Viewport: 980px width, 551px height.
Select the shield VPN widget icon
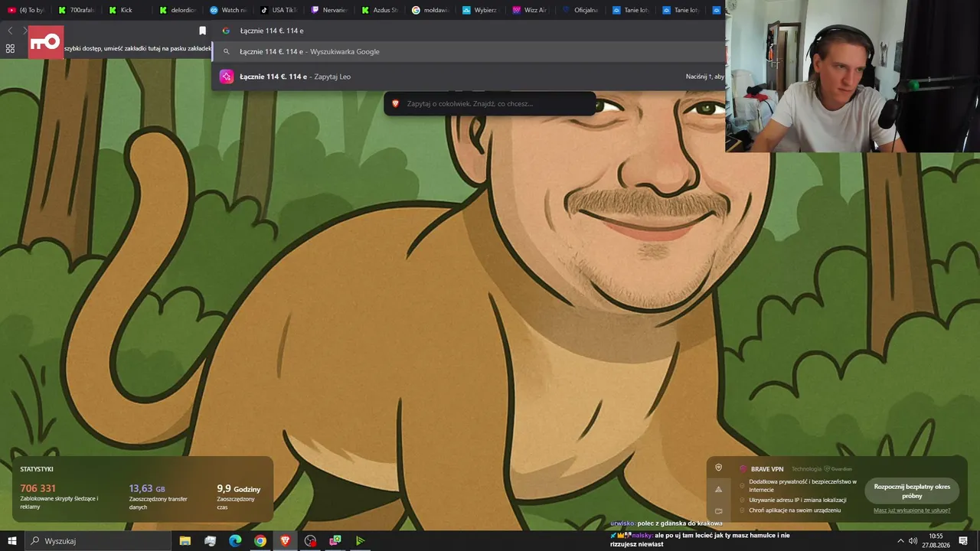(x=718, y=468)
